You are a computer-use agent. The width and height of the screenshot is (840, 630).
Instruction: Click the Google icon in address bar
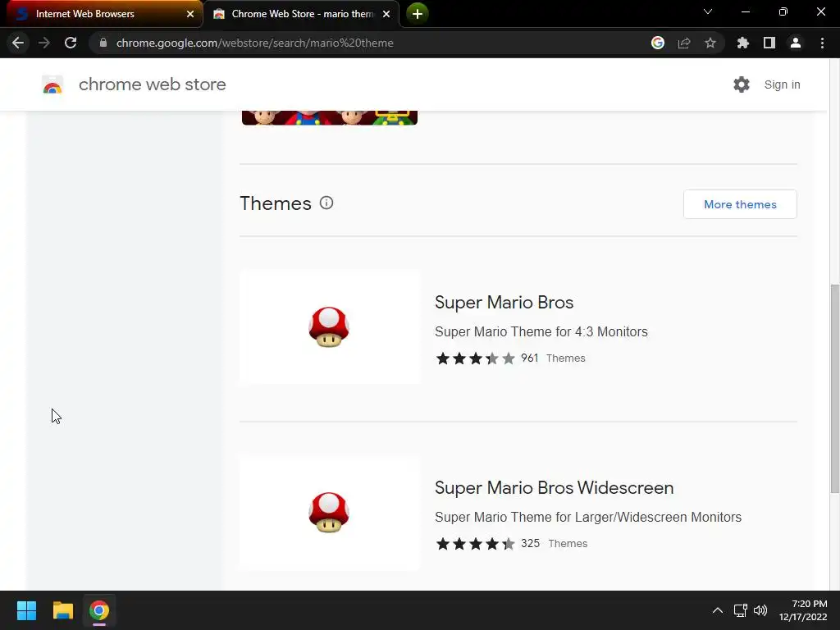pyautogui.click(x=658, y=43)
